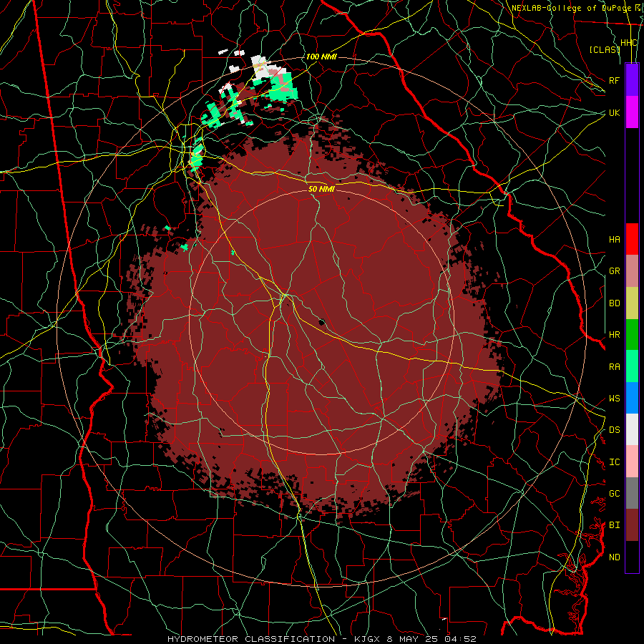Viewport: 644px width, 644px height.
Task: Click the HR legend label
Action: [614, 335]
